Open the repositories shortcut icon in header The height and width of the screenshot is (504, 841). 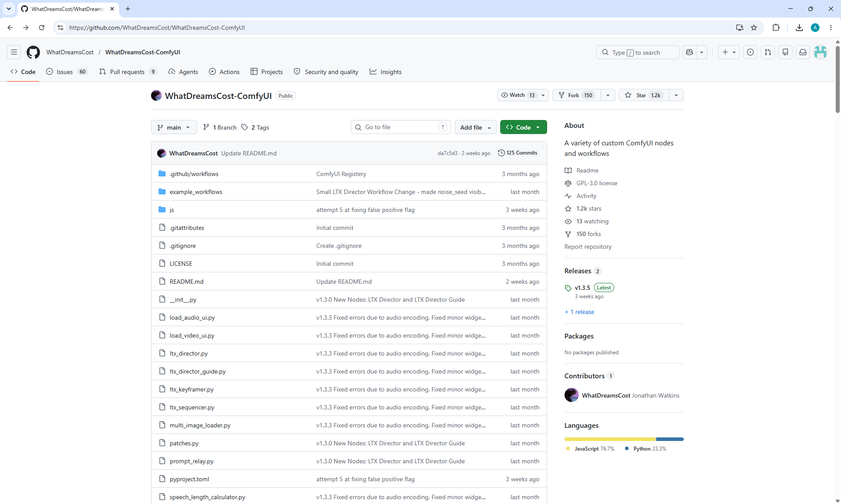pyautogui.click(x=785, y=52)
